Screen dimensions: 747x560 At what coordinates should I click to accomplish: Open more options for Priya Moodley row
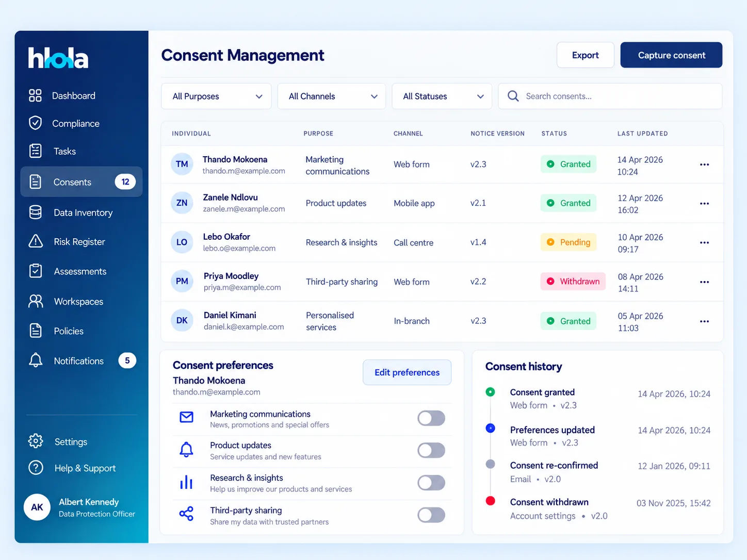point(704,282)
